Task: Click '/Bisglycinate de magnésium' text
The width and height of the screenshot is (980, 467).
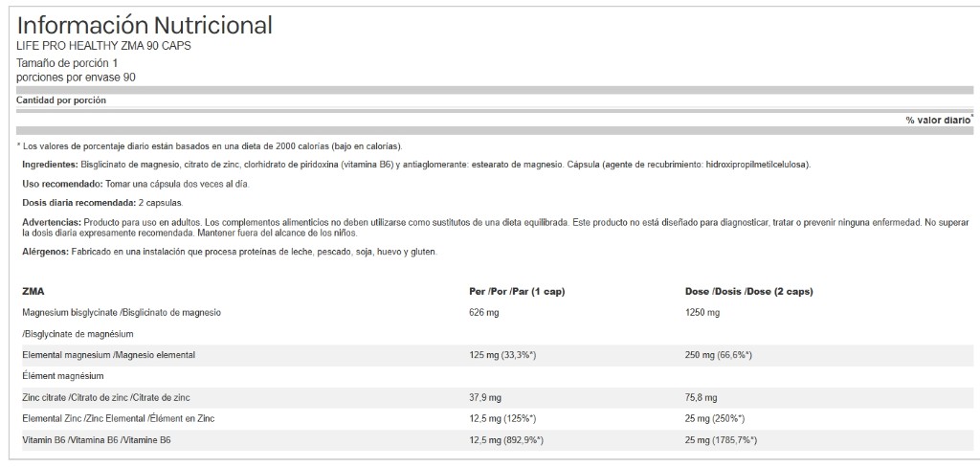Action: tap(78, 334)
